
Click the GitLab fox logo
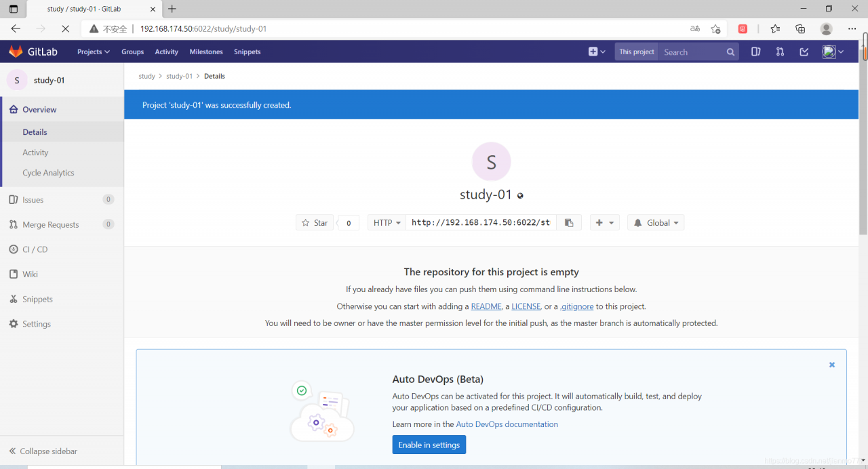click(15, 52)
